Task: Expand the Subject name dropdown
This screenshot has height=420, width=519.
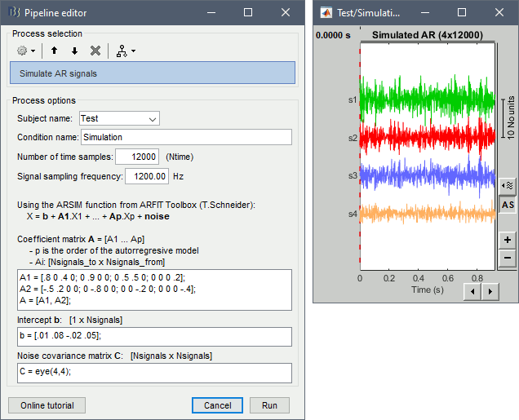Action: pyautogui.click(x=119, y=118)
